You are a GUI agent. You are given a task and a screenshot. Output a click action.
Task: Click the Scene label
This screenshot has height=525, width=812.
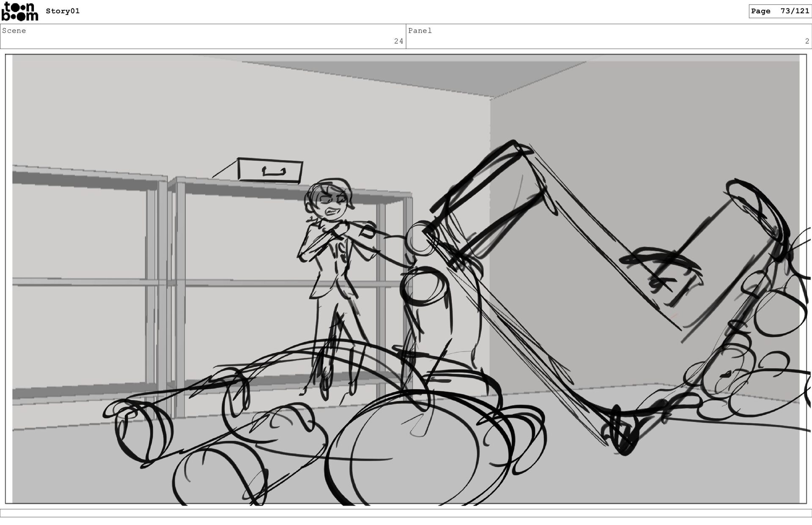tap(14, 31)
